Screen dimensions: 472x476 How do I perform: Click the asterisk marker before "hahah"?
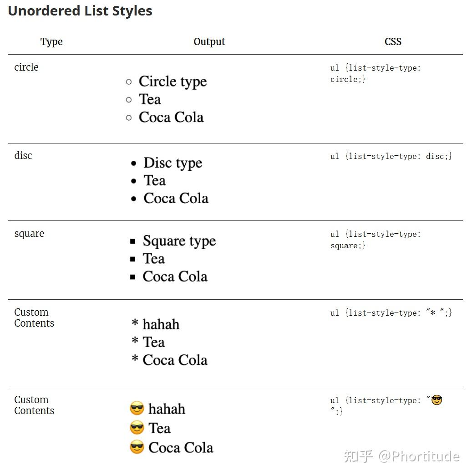tap(135, 324)
